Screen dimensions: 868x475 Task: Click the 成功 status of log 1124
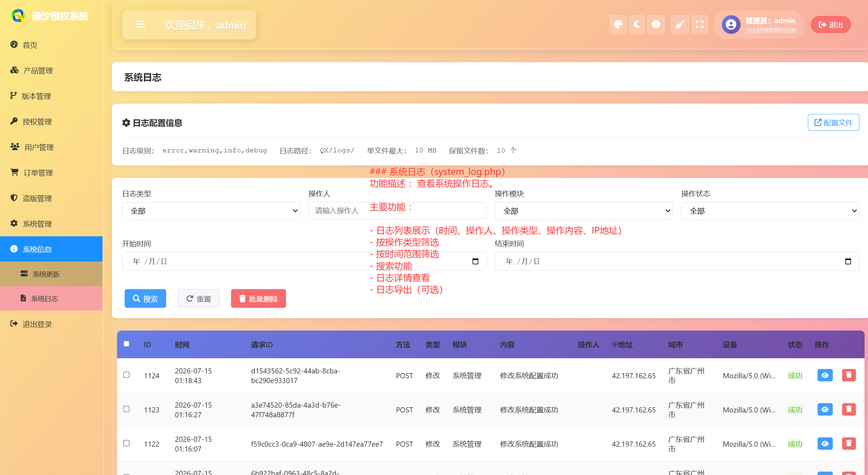[x=795, y=376]
